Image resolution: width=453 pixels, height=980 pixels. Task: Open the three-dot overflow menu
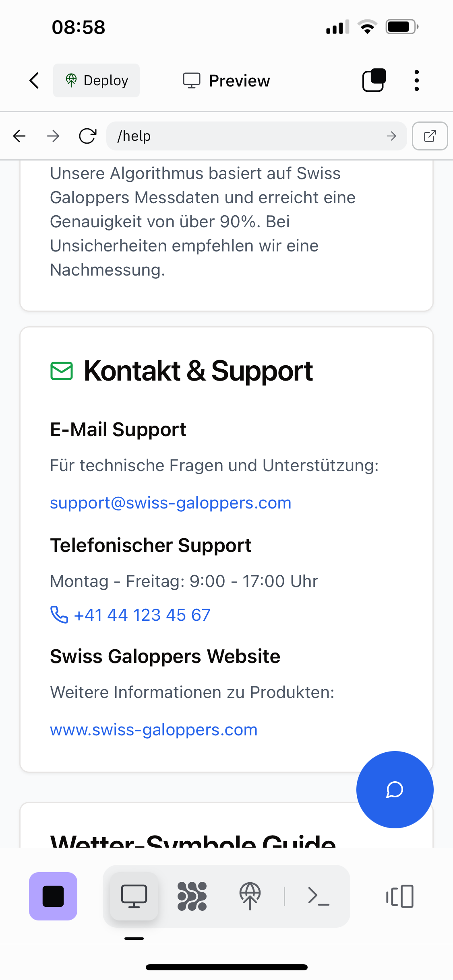point(416,80)
